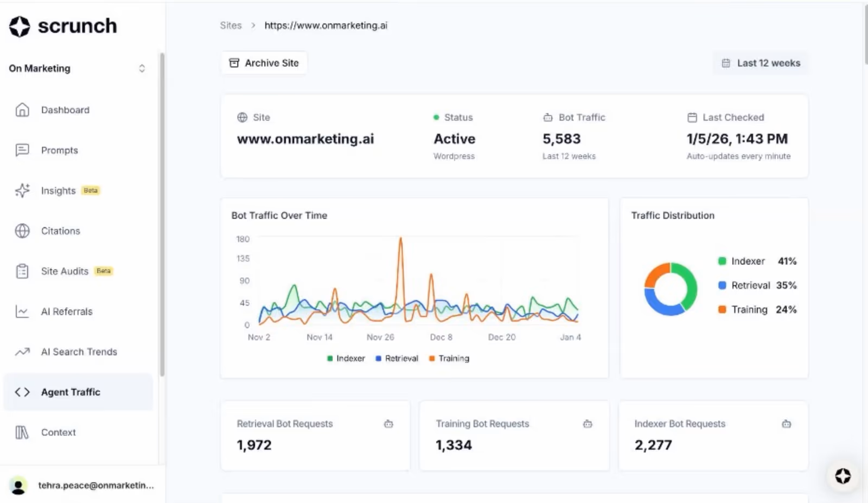
Task: Click bot icon in Retrieval Bot Requests card
Action: [388, 424]
